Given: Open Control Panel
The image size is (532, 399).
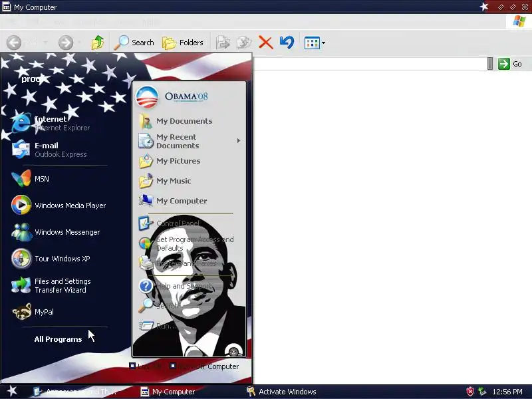Looking at the screenshot, I should [x=170, y=223].
